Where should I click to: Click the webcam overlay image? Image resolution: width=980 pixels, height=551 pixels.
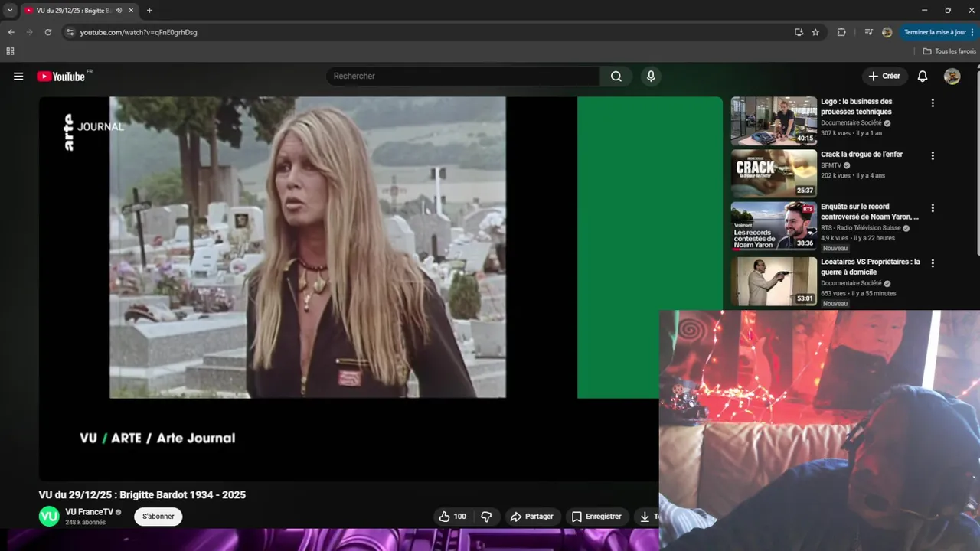819,430
